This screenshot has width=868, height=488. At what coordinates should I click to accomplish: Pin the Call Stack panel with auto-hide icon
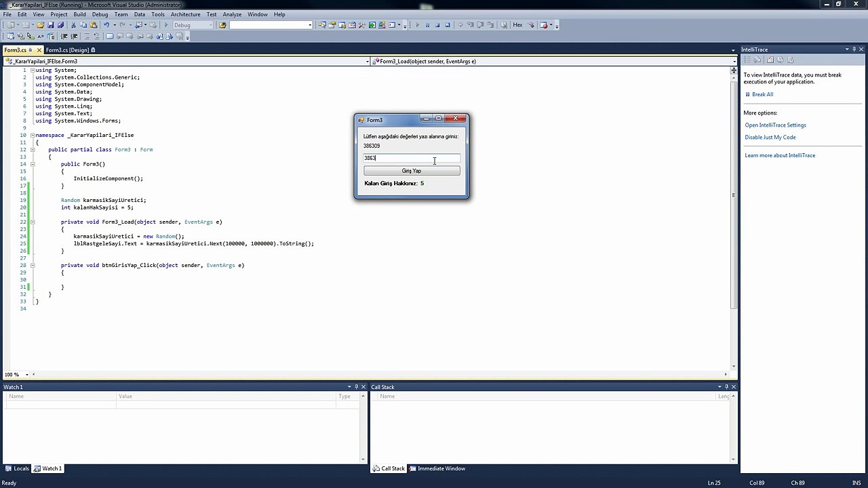coord(726,387)
